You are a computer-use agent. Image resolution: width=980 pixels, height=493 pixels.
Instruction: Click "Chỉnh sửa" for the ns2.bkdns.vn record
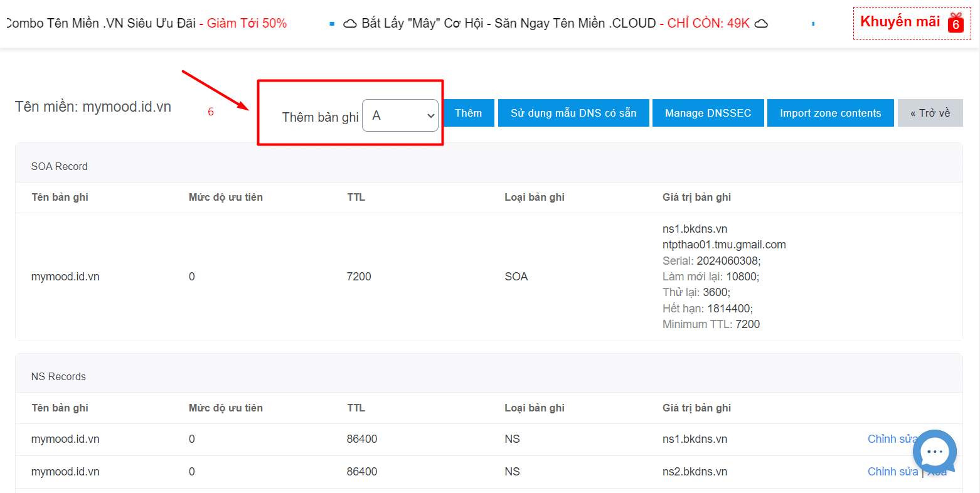tap(892, 472)
